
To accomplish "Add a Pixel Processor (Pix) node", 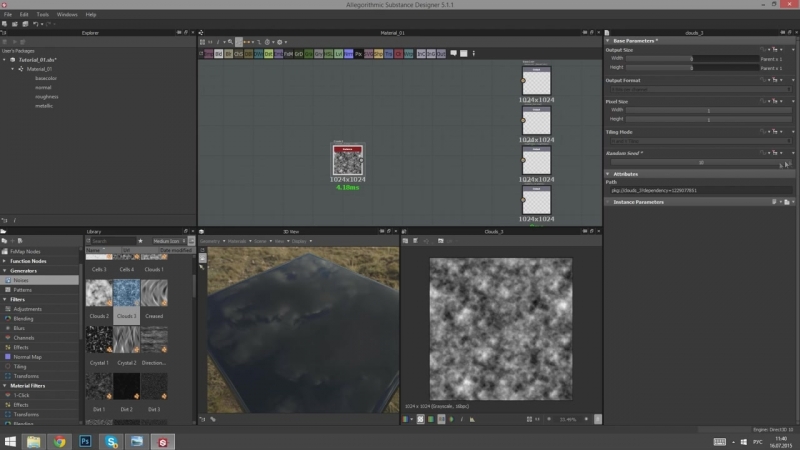I will coord(358,54).
